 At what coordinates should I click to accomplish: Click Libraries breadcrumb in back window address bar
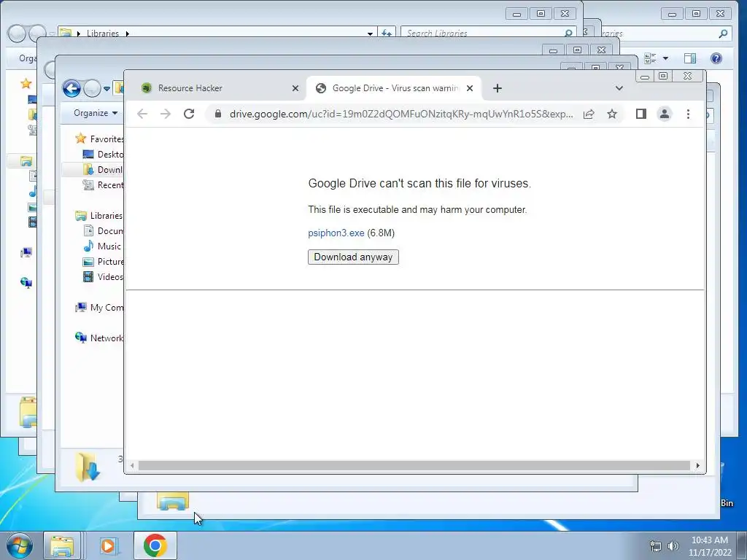[x=102, y=34]
